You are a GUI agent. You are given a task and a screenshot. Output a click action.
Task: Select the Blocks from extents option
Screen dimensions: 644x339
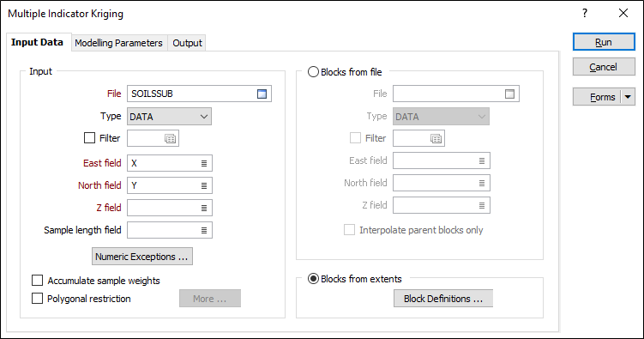[x=313, y=279]
